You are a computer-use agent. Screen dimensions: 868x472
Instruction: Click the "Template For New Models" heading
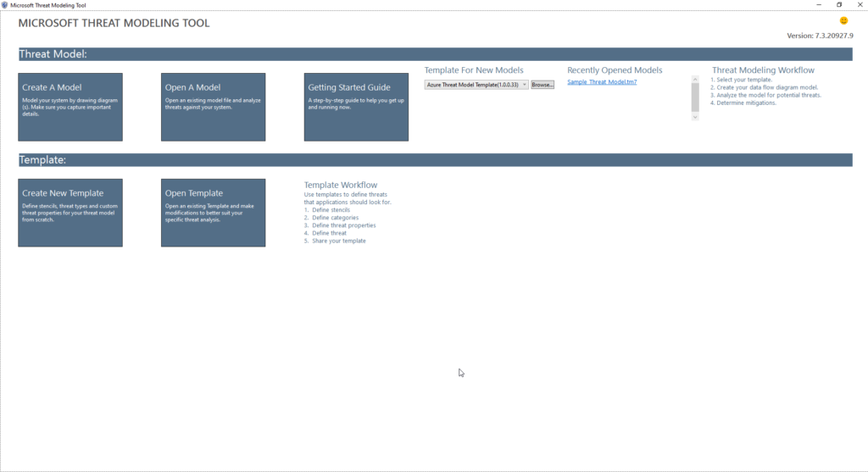point(474,70)
